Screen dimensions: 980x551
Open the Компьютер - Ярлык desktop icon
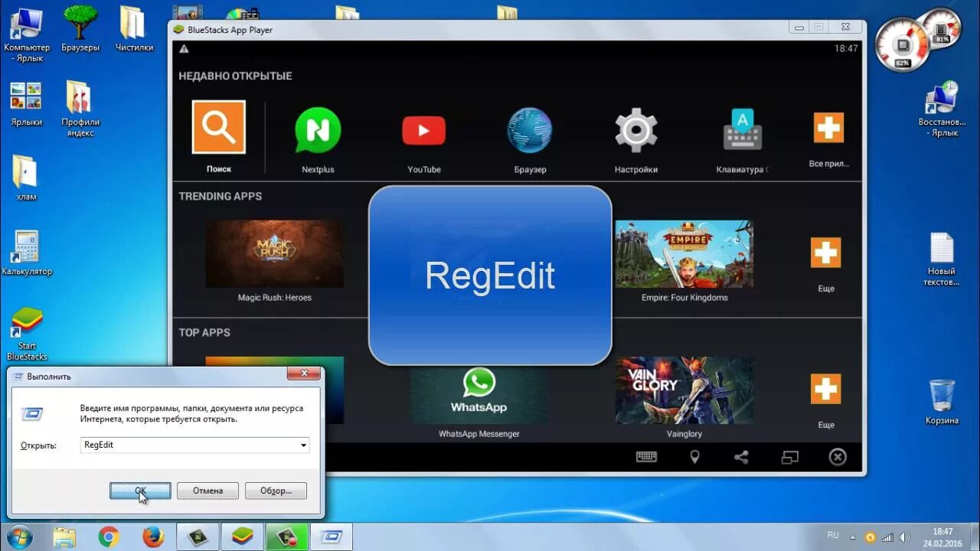click(27, 34)
